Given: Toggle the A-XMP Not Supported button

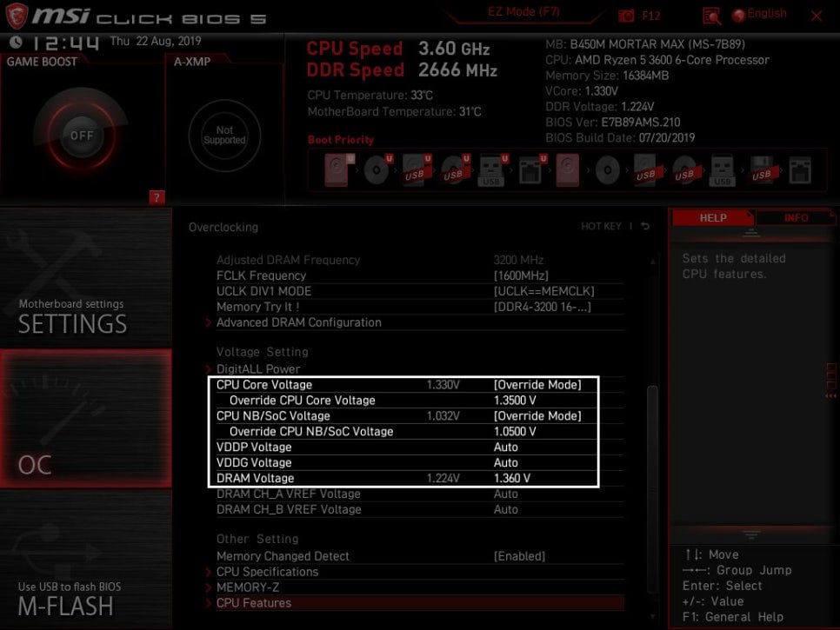Looking at the screenshot, I should 224,136.
